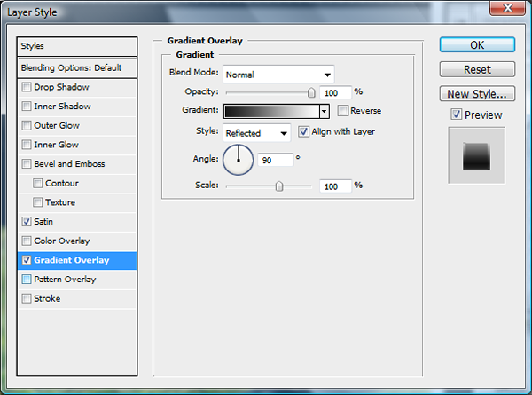Open gradient picker dropdown arrow
Viewport: 532px width, 395px height.
(324, 111)
